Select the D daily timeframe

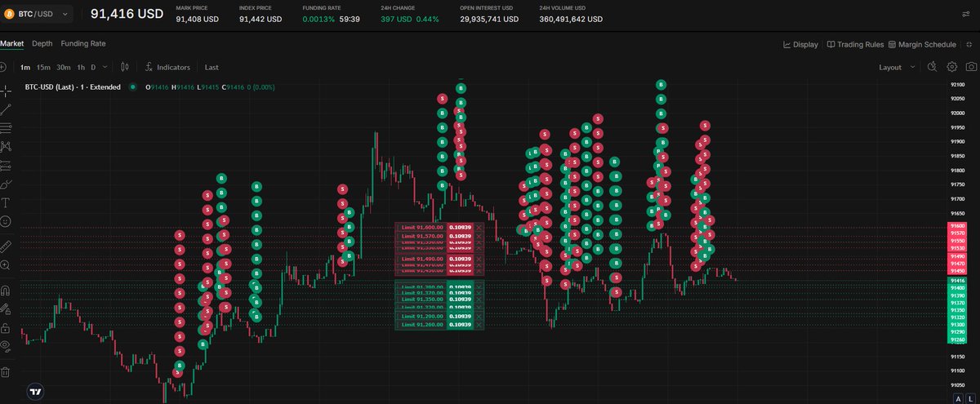93,67
